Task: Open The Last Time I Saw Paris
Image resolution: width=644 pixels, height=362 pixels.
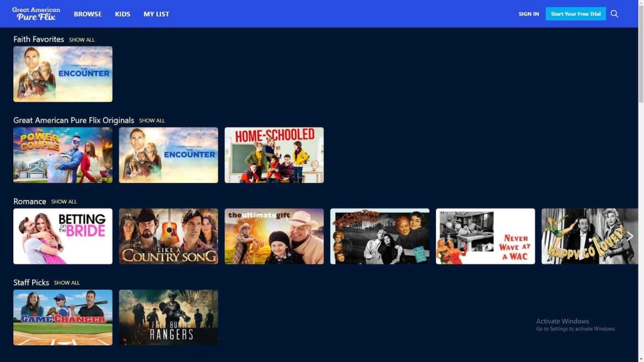Action: (379, 236)
